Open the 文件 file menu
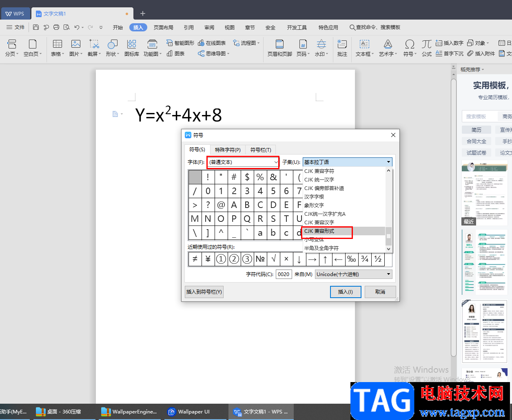This screenshot has width=512, height=420. tap(16, 27)
